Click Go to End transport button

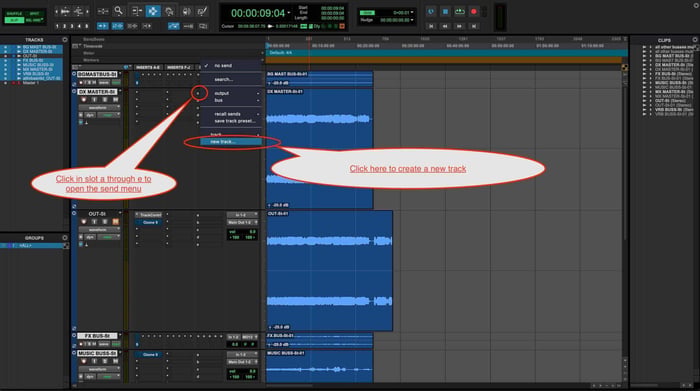[x=474, y=26]
